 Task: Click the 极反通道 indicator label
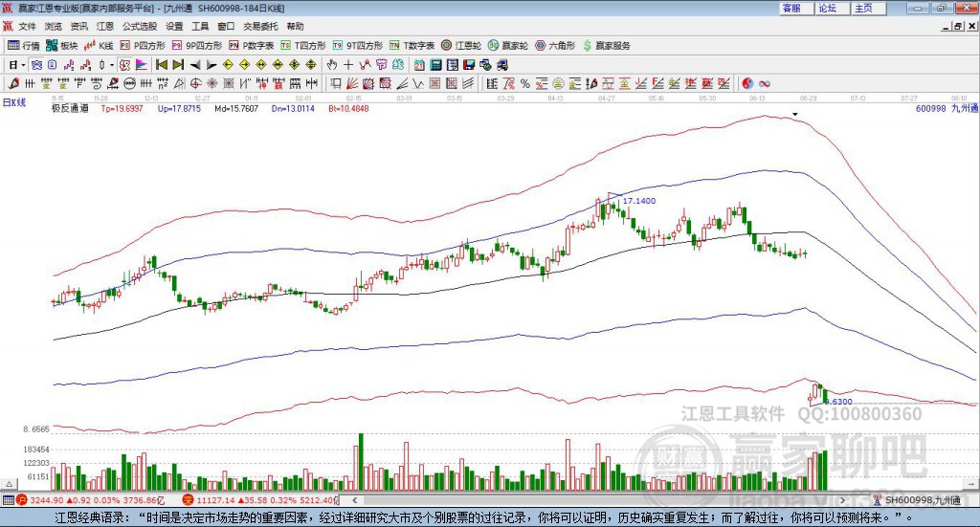tap(71, 109)
